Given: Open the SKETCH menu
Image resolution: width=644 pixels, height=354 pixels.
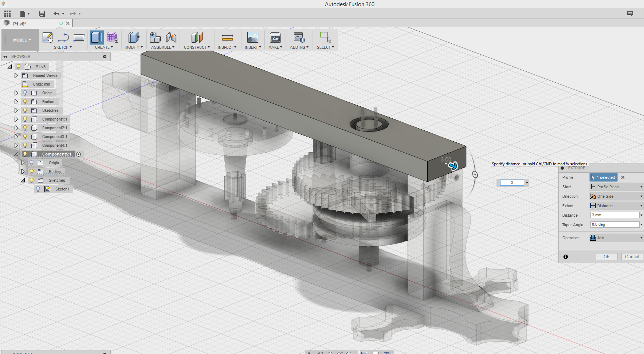Looking at the screenshot, I should click(63, 47).
